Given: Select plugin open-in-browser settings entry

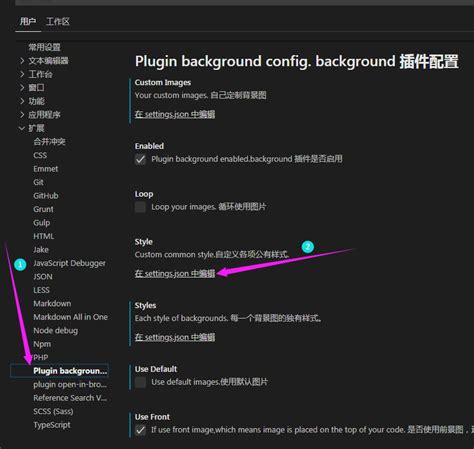Looking at the screenshot, I should pyautogui.click(x=70, y=385).
